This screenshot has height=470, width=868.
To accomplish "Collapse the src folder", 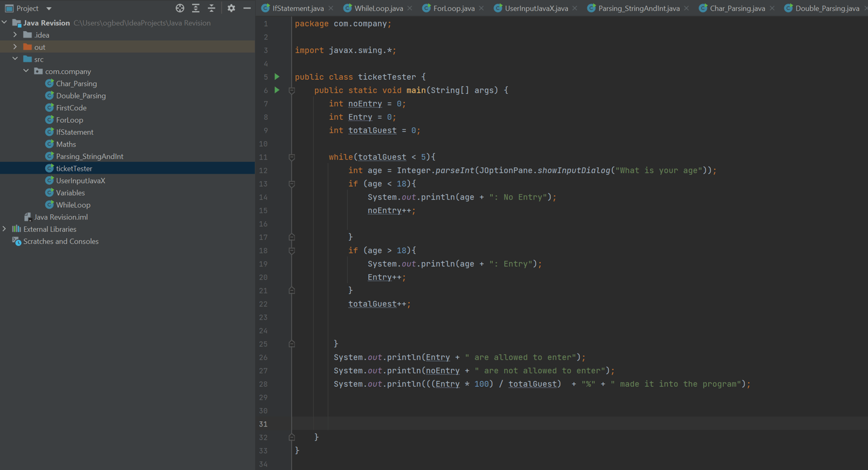I will 15,59.
